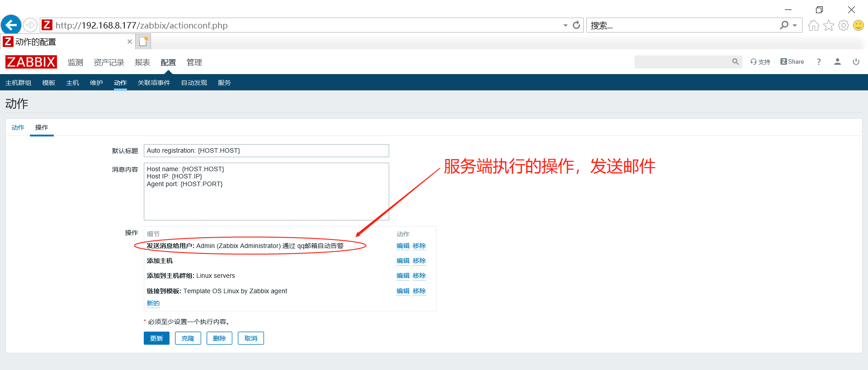This screenshot has width=868, height=370.
Task: Open a new browser tab
Action: point(144,42)
